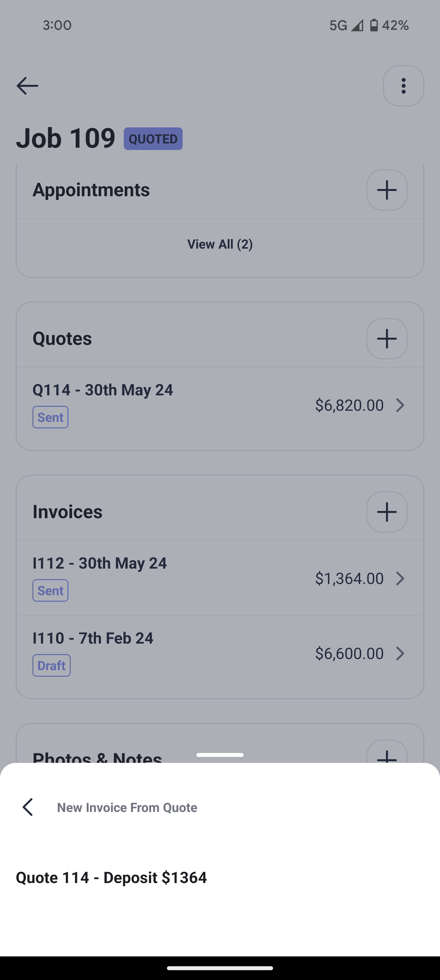Select Quote 114 - Deposit $1364 option
Image resolution: width=440 pixels, height=980 pixels.
pyautogui.click(x=111, y=877)
